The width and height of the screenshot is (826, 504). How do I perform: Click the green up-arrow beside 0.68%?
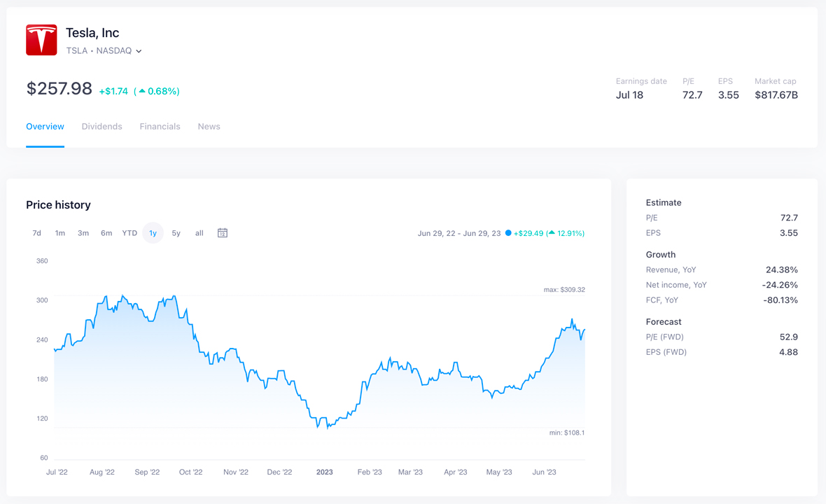142,91
